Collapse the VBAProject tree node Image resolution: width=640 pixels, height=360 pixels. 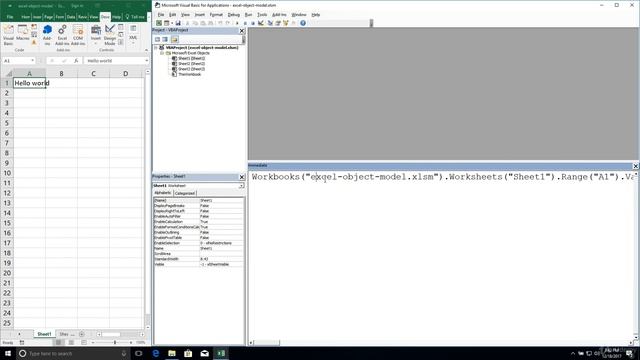(156, 48)
